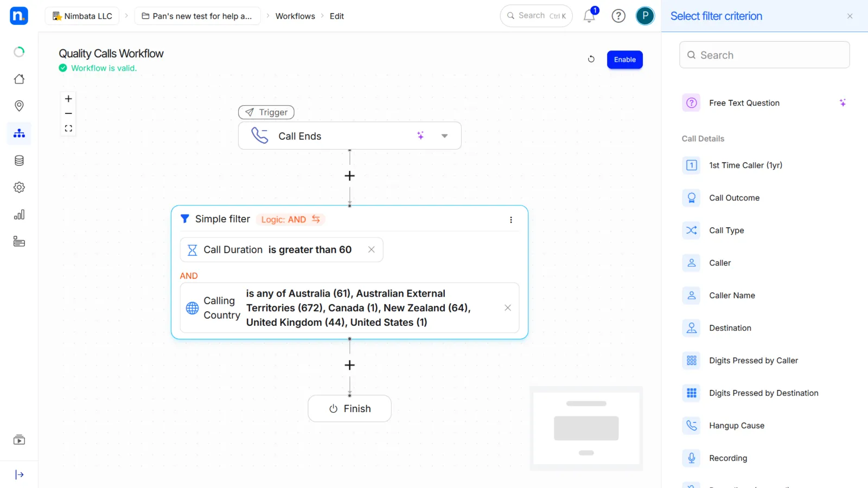This screenshot has width=868, height=488.
Task: Select Free Text Question criterion
Action: pos(764,103)
